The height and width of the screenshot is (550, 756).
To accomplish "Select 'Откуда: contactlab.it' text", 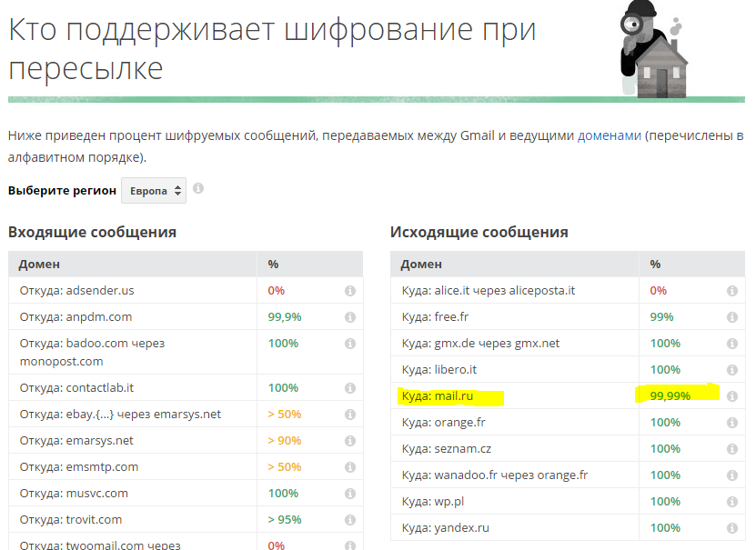I will 76,387.
